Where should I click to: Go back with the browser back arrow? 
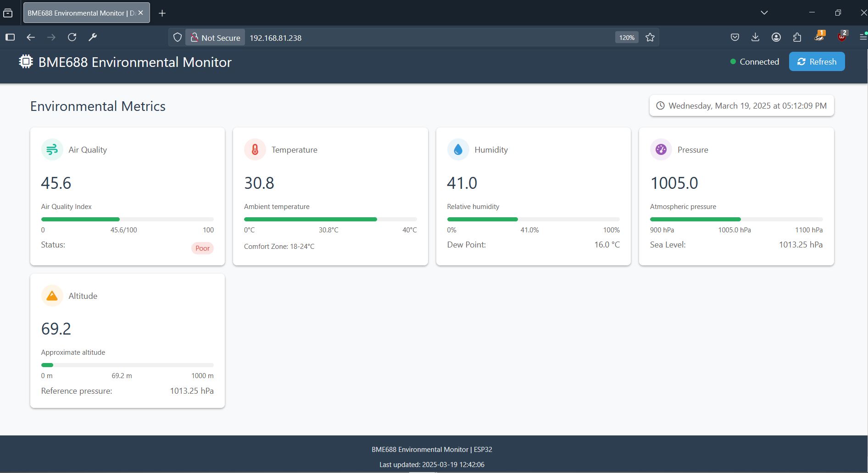(x=31, y=38)
